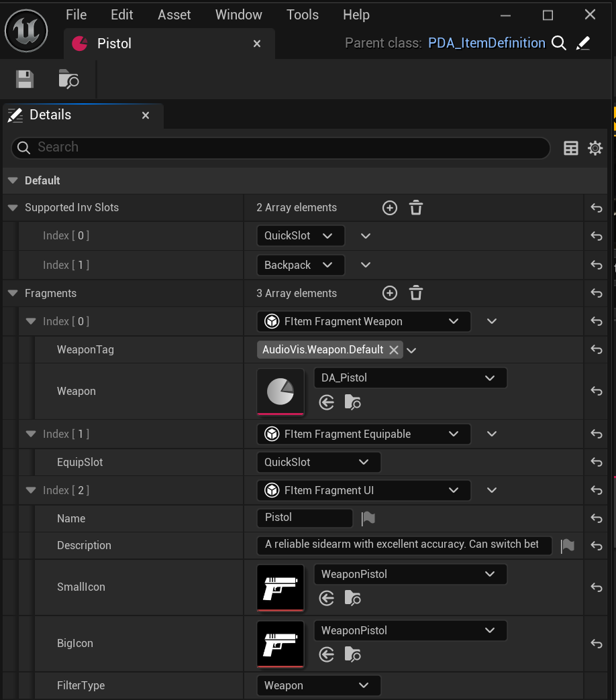Remove the AudioVis.Weapon.Default tag
Image resolution: width=616 pixels, height=700 pixels.
click(x=394, y=349)
